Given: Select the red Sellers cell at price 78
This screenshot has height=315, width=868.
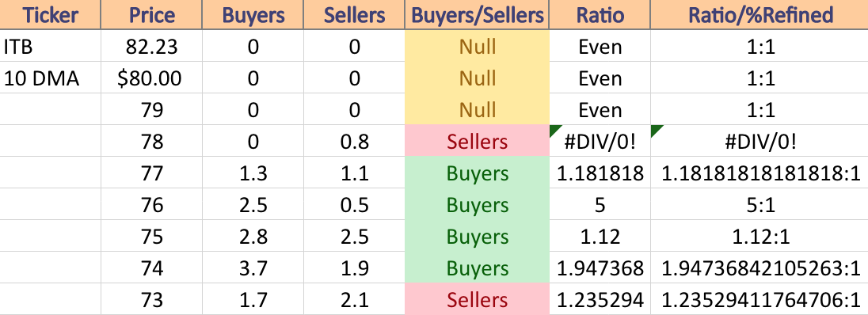Looking at the screenshot, I should point(478,141).
